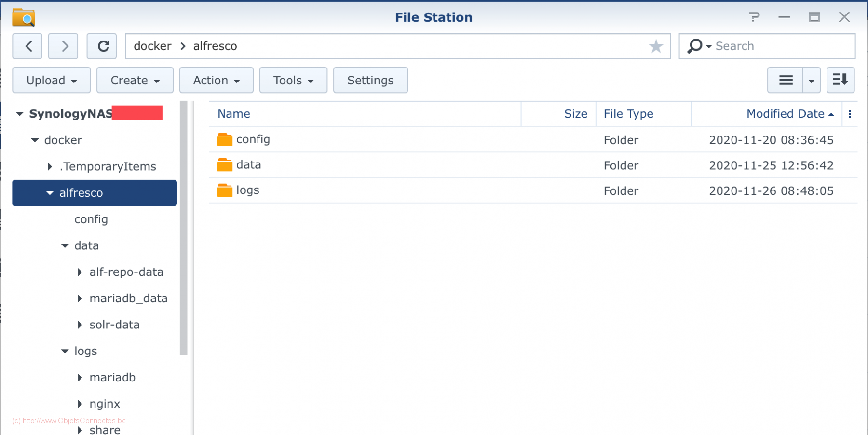Sort by Size column header
The height and width of the screenshot is (435, 868).
[x=558, y=114]
